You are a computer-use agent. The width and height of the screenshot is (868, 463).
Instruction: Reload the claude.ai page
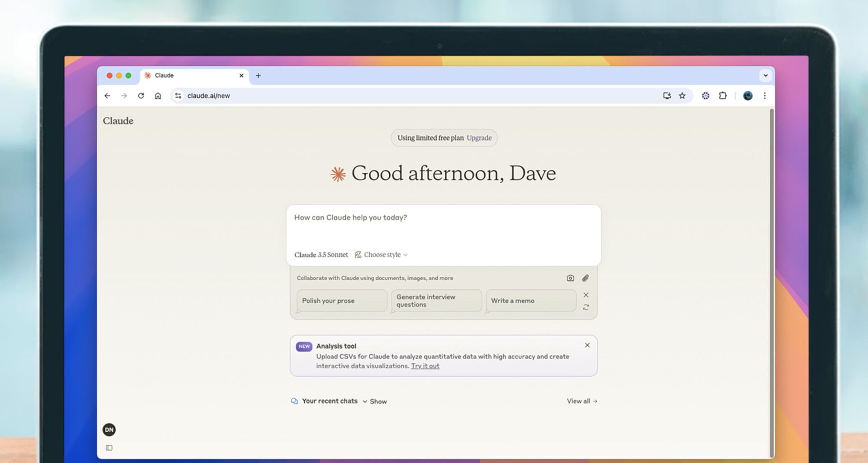141,95
